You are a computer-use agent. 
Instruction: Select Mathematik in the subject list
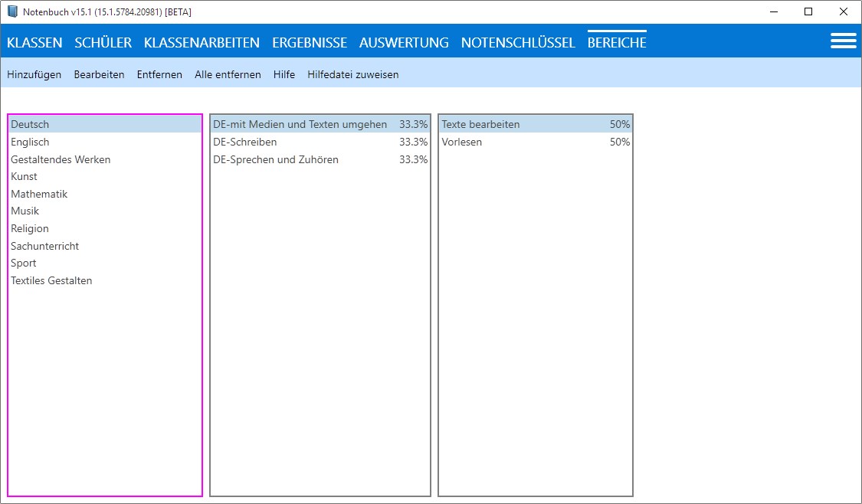(x=39, y=194)
